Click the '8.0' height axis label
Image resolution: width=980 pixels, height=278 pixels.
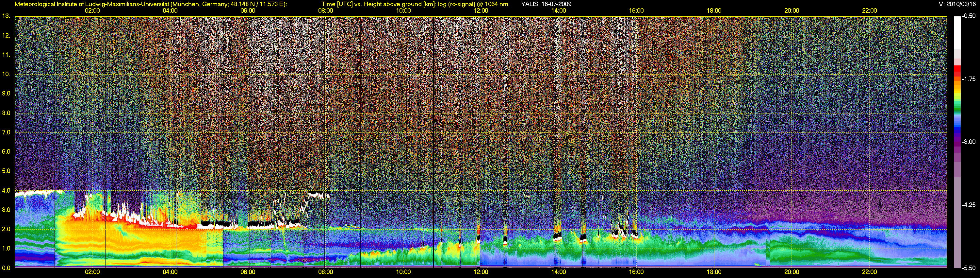(x=6, y=113)
